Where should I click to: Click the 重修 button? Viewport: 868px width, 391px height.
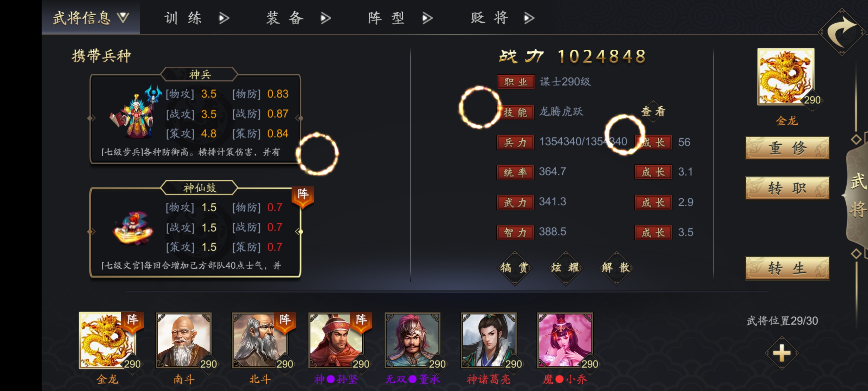pos(787,148)
